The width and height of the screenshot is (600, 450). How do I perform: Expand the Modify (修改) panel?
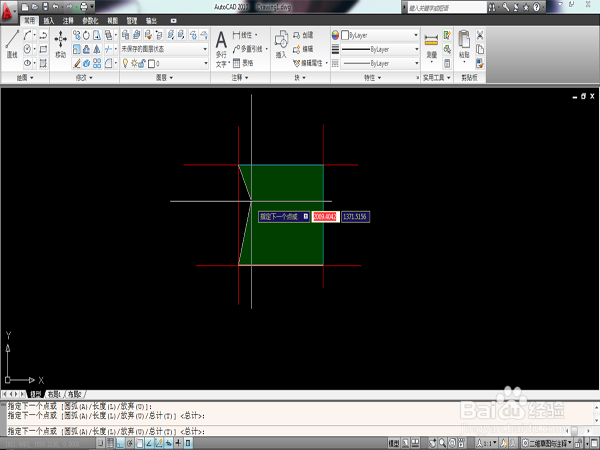click(84, 78)
